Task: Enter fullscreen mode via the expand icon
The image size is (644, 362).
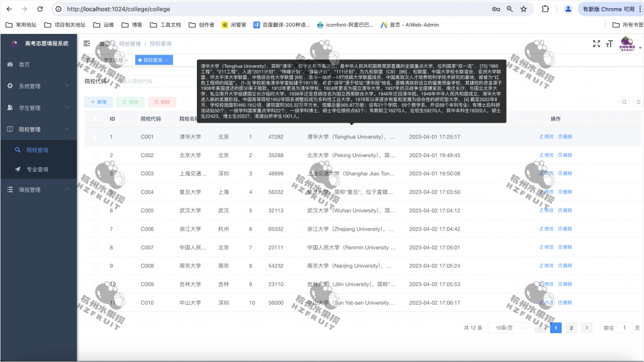Action: click(x=596, y=44)
